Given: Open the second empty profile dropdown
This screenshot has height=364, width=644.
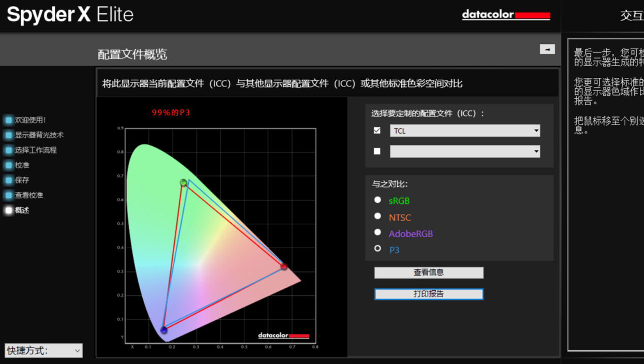Looking at the screenshot, I should click(x=465, y=151).
